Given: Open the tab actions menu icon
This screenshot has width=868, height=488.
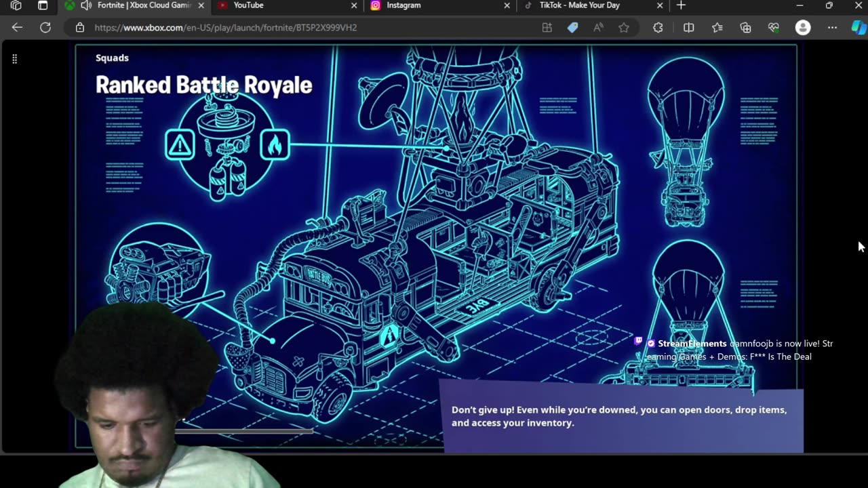Looking at the screenshot, I should (42, 5).
